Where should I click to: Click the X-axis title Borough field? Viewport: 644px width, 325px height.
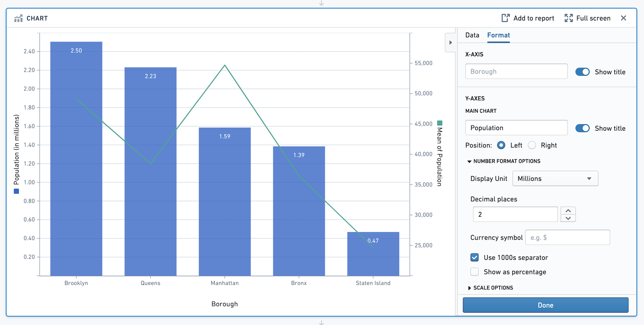516,71
